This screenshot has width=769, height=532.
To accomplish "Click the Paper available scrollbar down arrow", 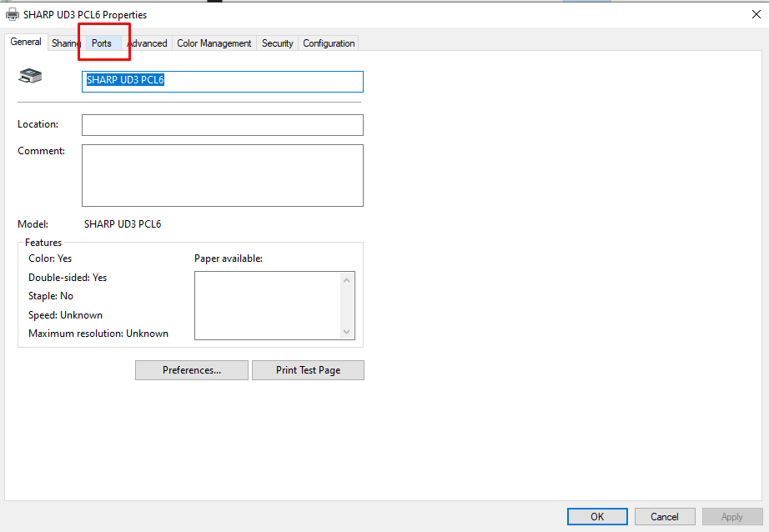I will pos(346,332).
